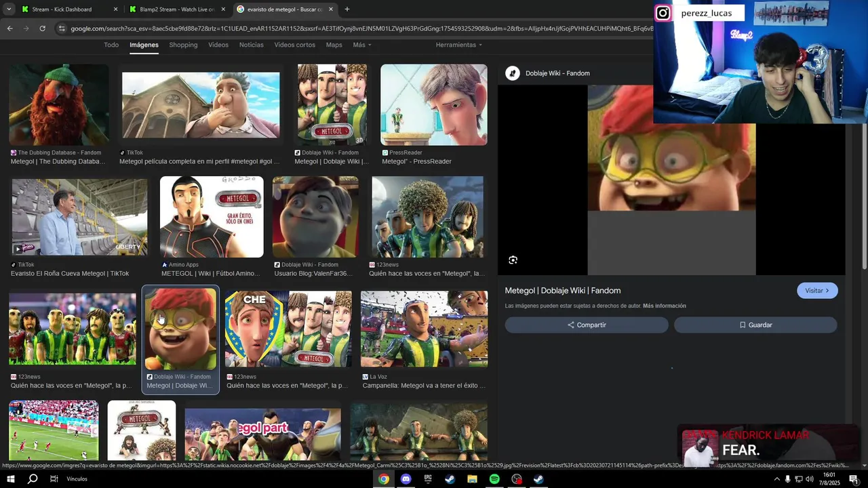Close the Stream - Kick Dashboard tab
This screenshot has width=868, height=488.
115,9
